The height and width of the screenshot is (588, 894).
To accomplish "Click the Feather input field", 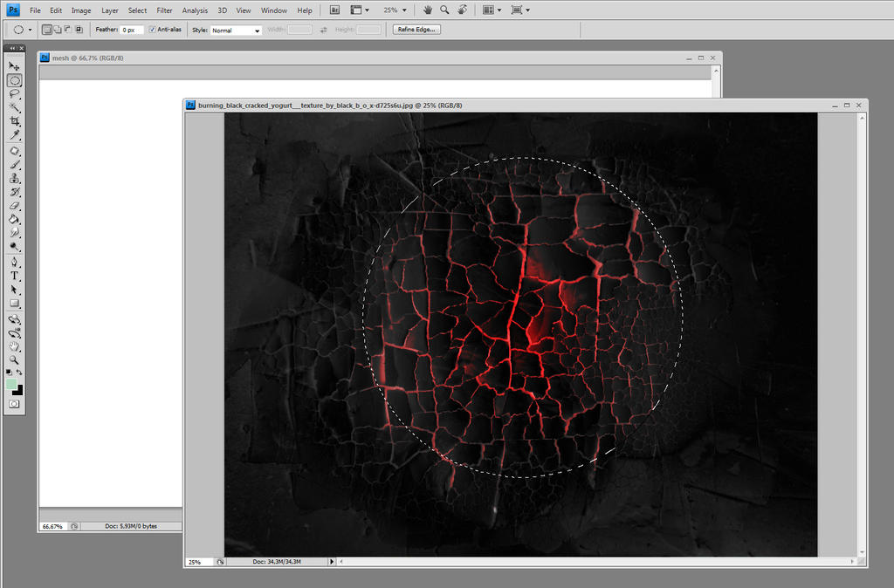I will tap(132, 30).
